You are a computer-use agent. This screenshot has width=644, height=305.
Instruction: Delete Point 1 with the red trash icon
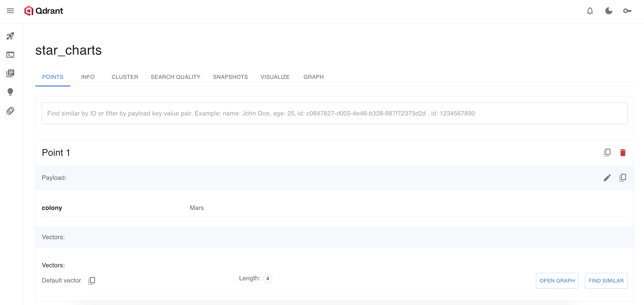pos(623,152)
